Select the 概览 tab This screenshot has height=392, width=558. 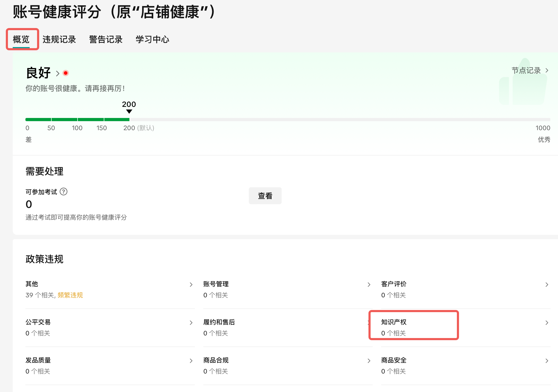pos(21,39)
